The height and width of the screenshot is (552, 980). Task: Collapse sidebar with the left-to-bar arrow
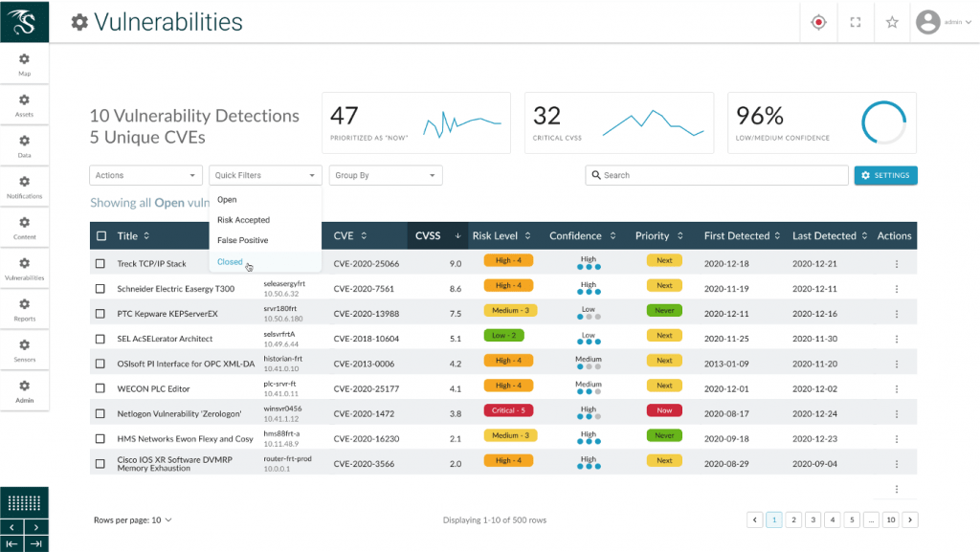pyautogui.click(x=11, y=544)
